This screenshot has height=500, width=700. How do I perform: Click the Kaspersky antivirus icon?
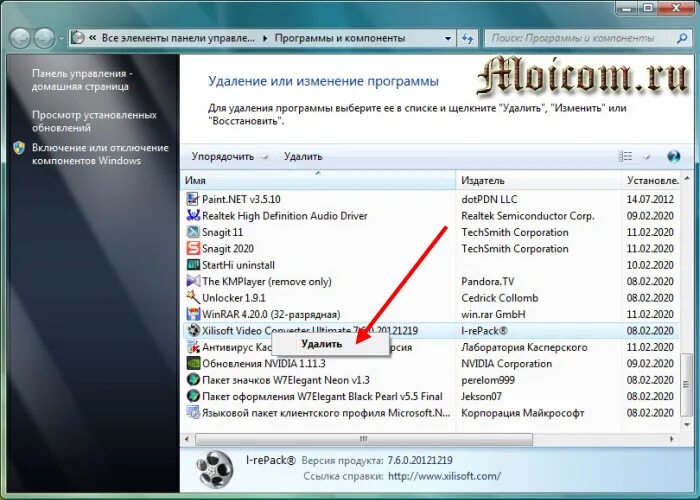[193, 347]
